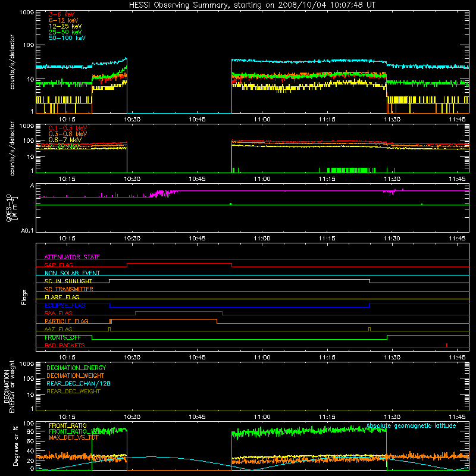Click the DECIMATION_WEIGHT legend label
The image size is (476, 476).
pyautogui.click(x=76, y=375)
